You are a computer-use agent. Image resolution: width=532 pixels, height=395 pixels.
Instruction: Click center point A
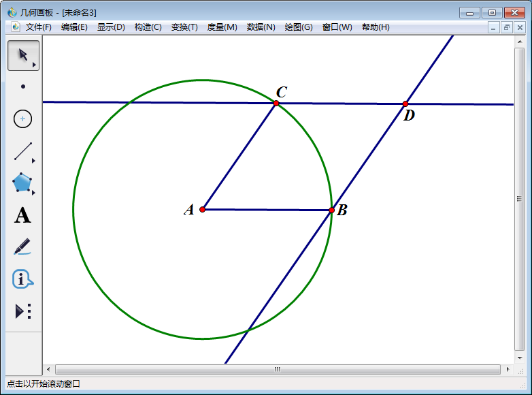tap(203, 209)
